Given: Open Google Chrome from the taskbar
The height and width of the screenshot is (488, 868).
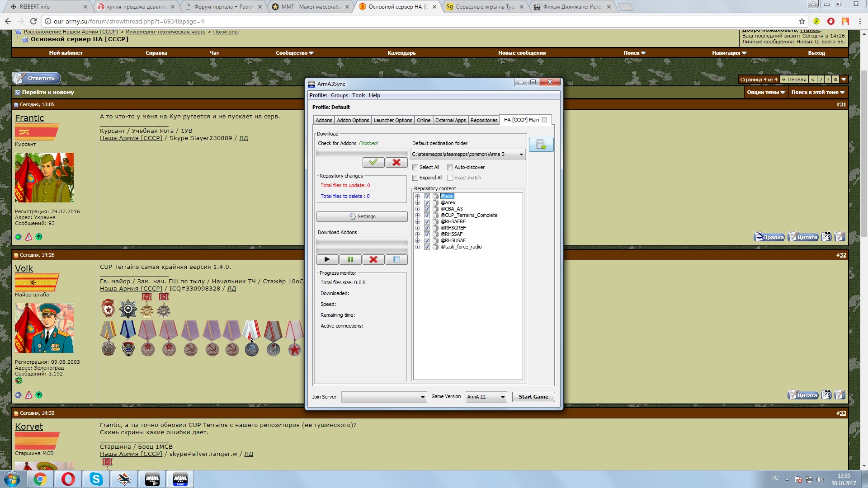Looking at the screenshot, I should click(40, 479).
